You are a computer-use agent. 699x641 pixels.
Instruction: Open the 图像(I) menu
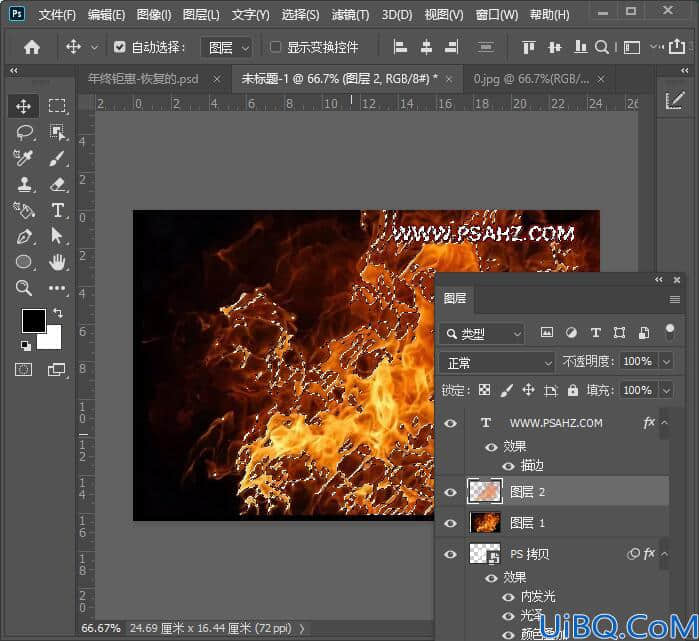pyautogui.click(x=153, y=15)
